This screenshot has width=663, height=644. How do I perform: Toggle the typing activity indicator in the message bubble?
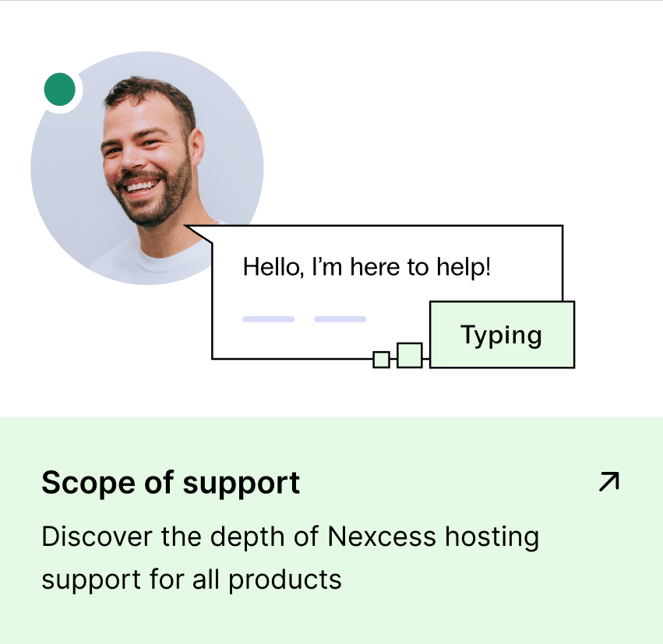[x=304, y=318]
